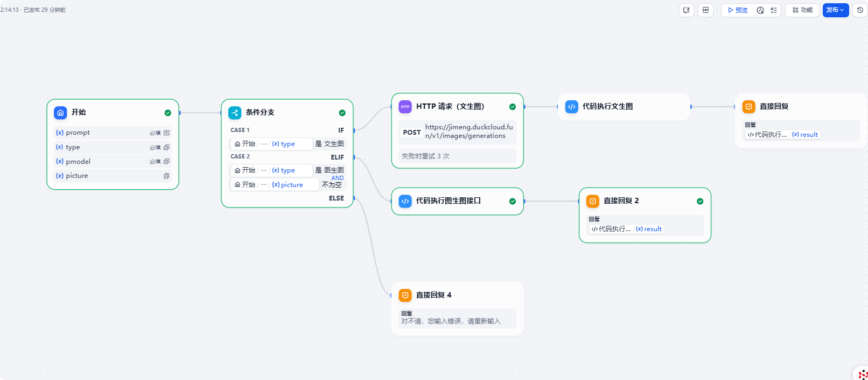
Task: Select the 代码执行图生图接口 node title
Action: click(448, 201)
